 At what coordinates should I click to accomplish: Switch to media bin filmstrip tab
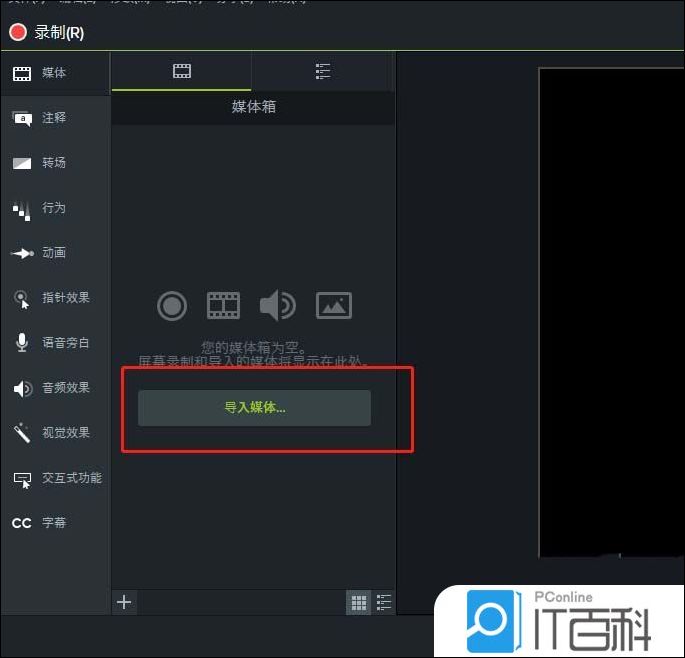[182, 71]
